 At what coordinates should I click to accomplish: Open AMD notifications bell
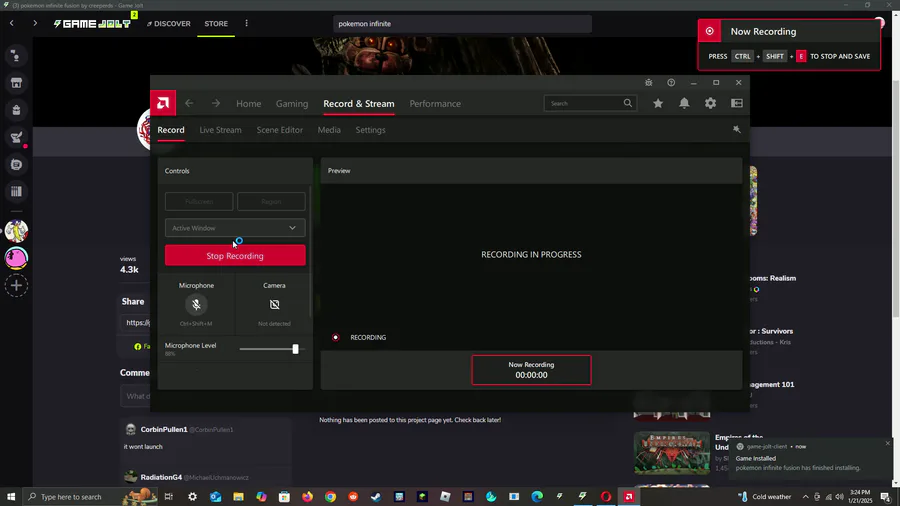pyautogui.click(x=684, y=103)
